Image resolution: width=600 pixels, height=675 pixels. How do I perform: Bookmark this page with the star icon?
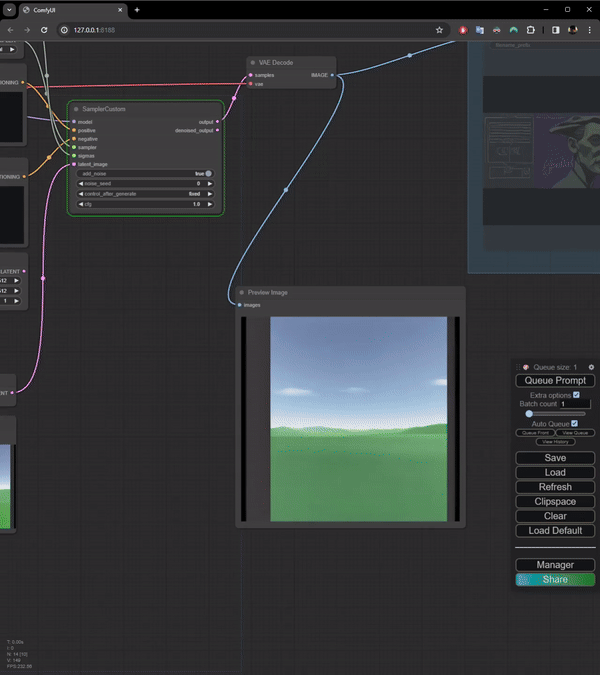[439, 30]
